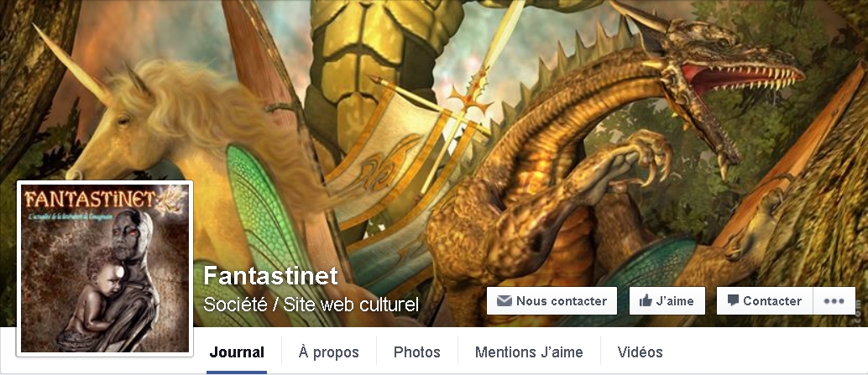Click the speech bubble icon on Contacter
This screenshot has height=375, width=868.
coord(733,300)
